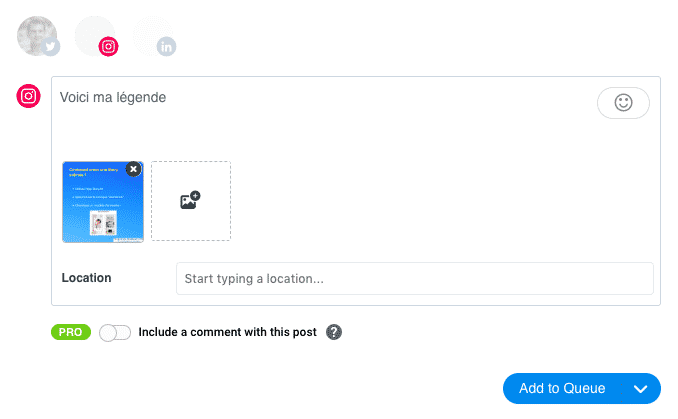
Task: Select the LinkedIn account avatar circle
Action: coord(151,33)
